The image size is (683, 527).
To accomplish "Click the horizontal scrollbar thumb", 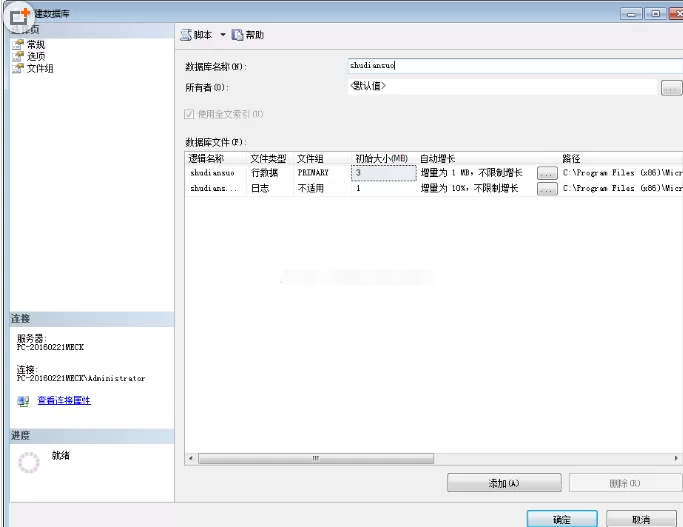I will tap(316, 459).
